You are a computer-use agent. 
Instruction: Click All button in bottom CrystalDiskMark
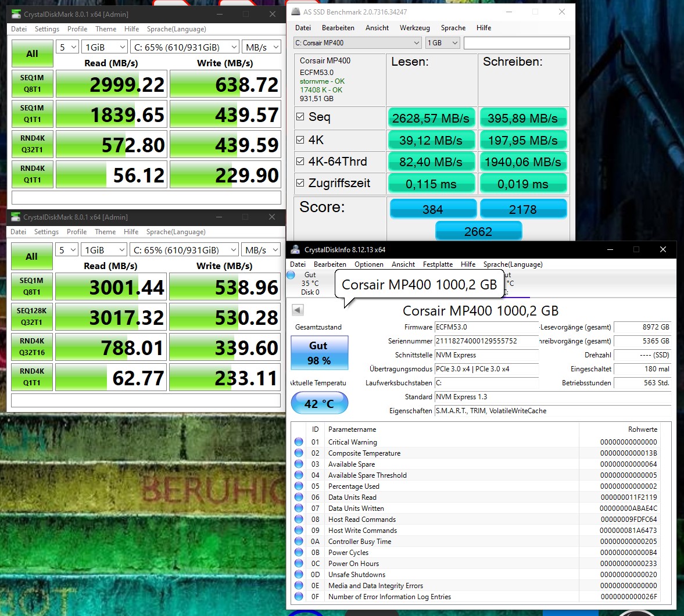[x=32, y=256]
